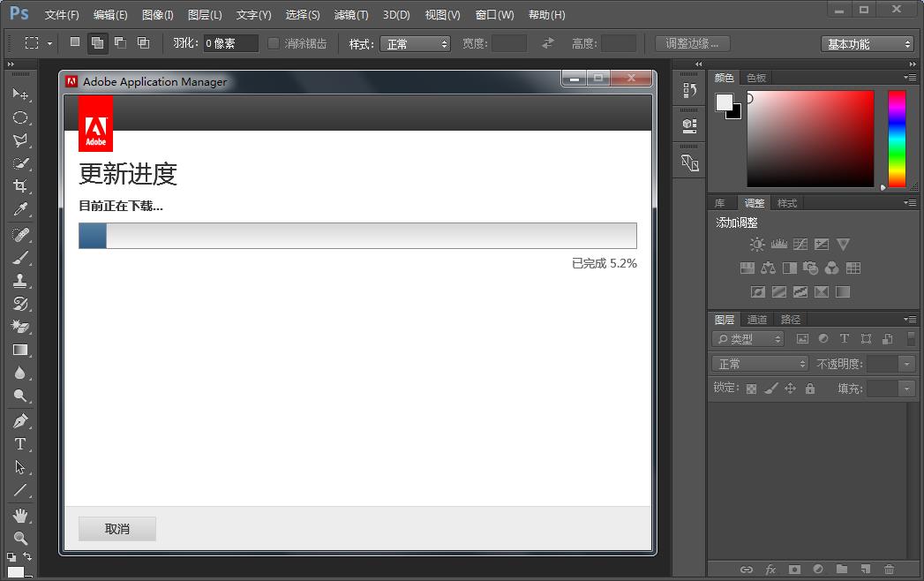Select the Pen tool
This screenshot has height=581, width=924.
point(20,421)
